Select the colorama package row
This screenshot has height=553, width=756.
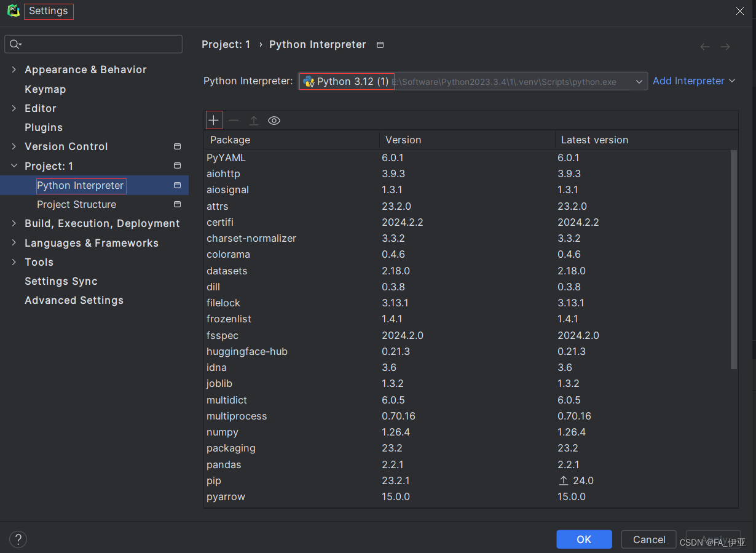tap(467, 254)
